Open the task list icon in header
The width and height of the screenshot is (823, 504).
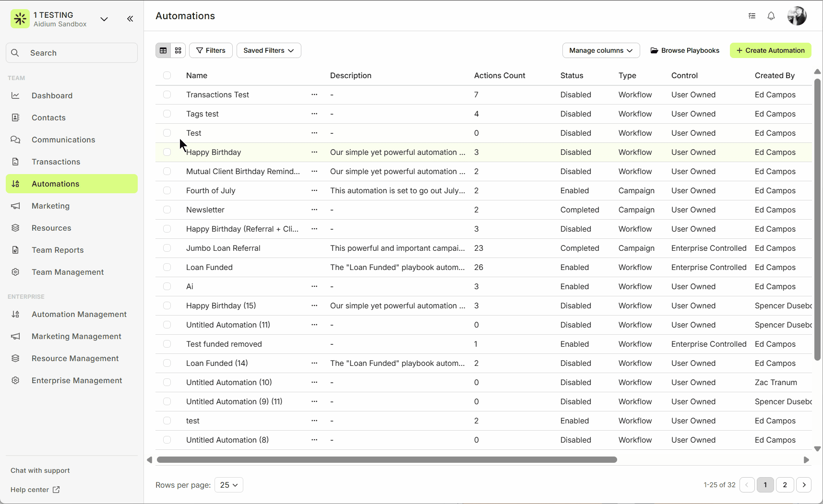751,16
